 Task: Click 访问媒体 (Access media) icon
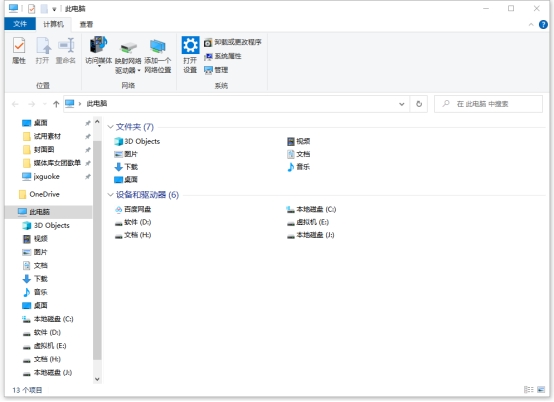click(x=99, y=51)
